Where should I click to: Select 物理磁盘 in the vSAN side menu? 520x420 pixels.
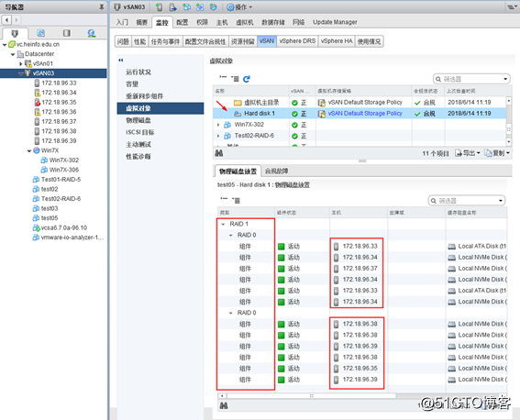(138, 120)
